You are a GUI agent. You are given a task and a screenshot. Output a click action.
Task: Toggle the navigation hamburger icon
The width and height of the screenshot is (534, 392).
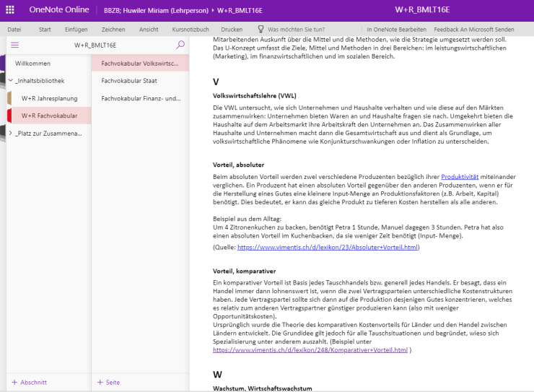point(15,45)
